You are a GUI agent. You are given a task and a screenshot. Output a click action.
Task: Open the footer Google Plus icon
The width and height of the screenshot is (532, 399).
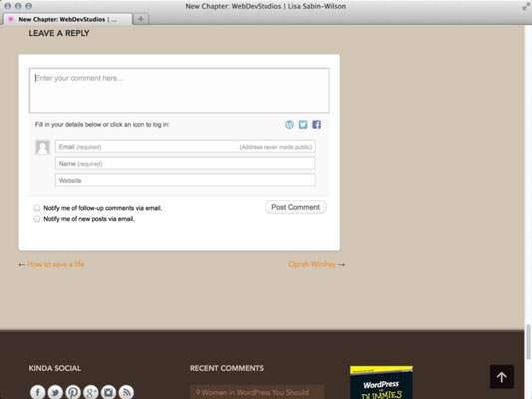[90, 392]
